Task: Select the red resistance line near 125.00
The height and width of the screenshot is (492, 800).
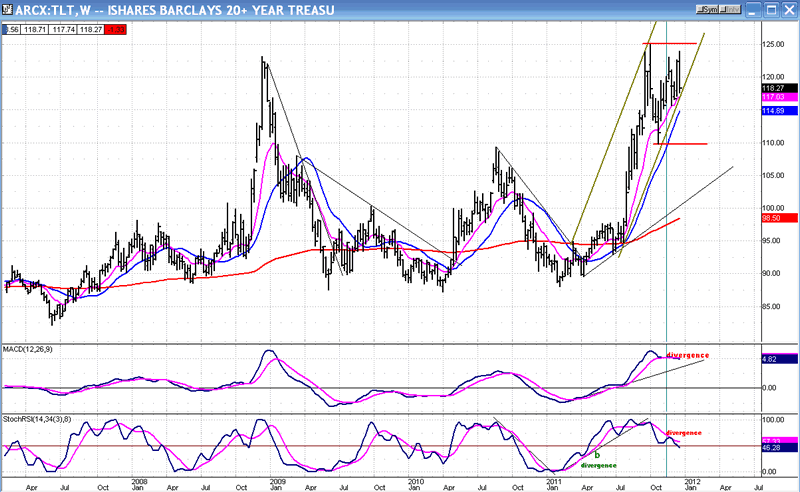Action: [669, 44]
